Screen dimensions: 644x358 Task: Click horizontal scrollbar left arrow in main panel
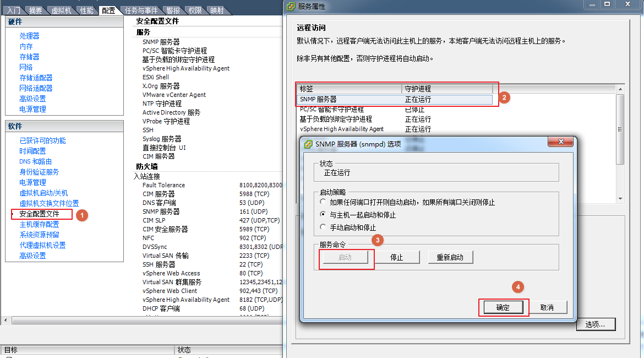coord(6,320)
